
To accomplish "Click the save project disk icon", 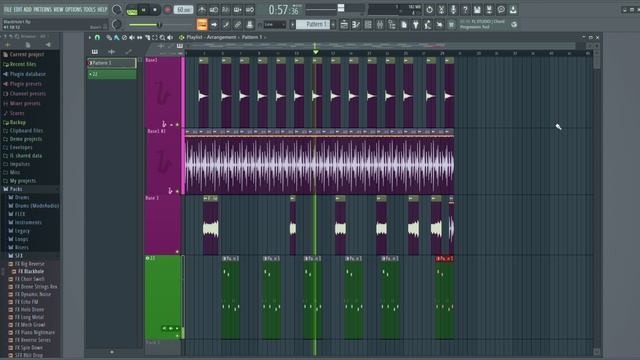I will pos(477,9).
